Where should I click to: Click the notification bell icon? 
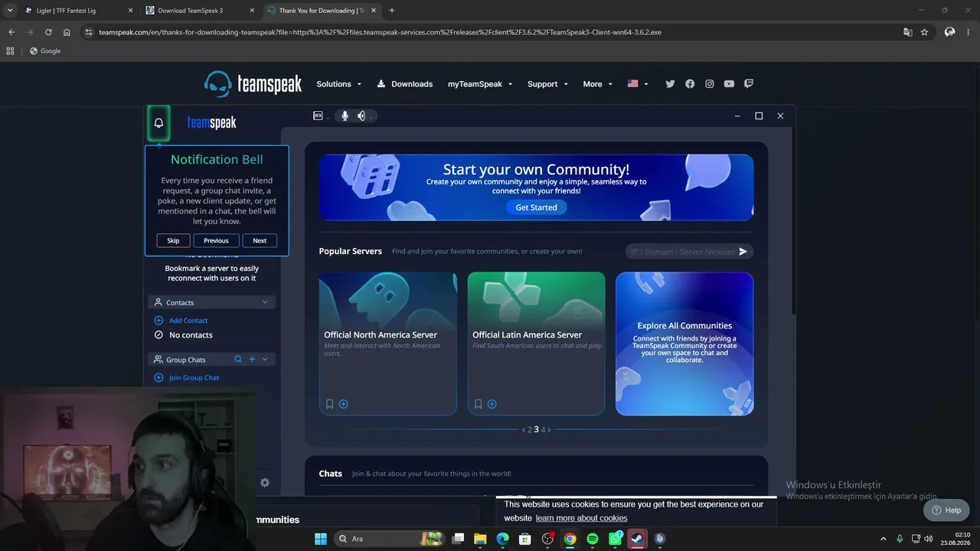click(158, 122)
